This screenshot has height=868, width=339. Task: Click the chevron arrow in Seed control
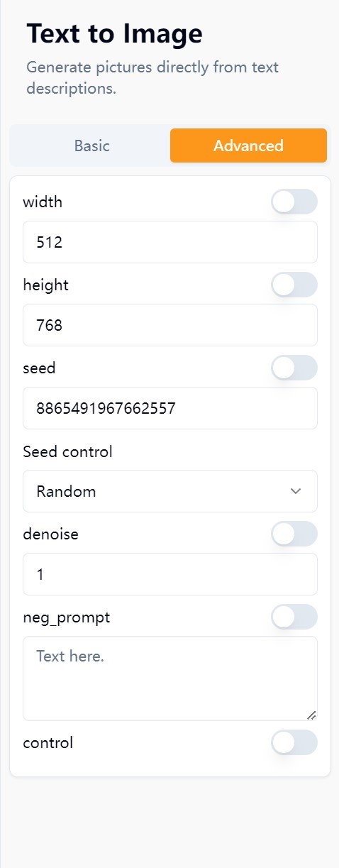click(x=296, y=491)
